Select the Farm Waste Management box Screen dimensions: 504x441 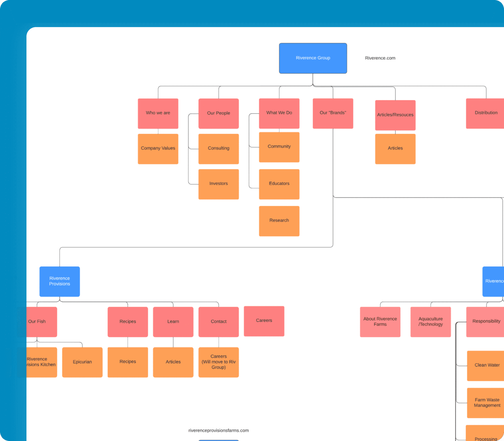click(485, 403)
